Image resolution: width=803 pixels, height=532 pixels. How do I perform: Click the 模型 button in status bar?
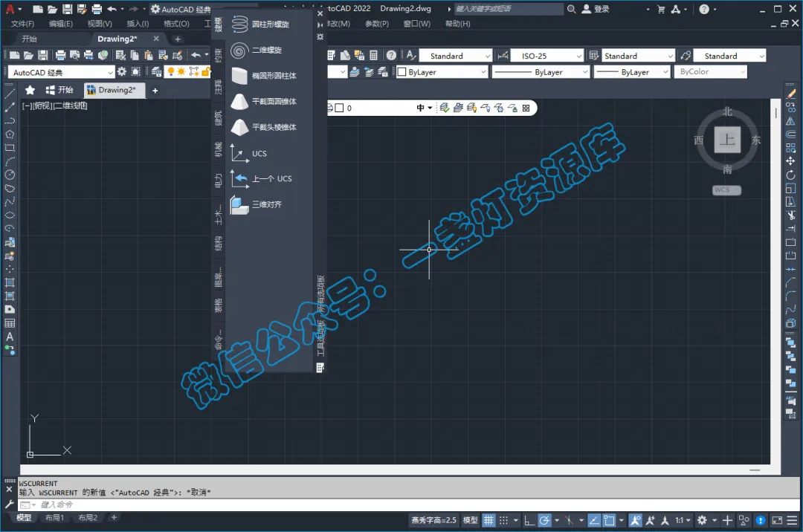[x=470, y=520]
